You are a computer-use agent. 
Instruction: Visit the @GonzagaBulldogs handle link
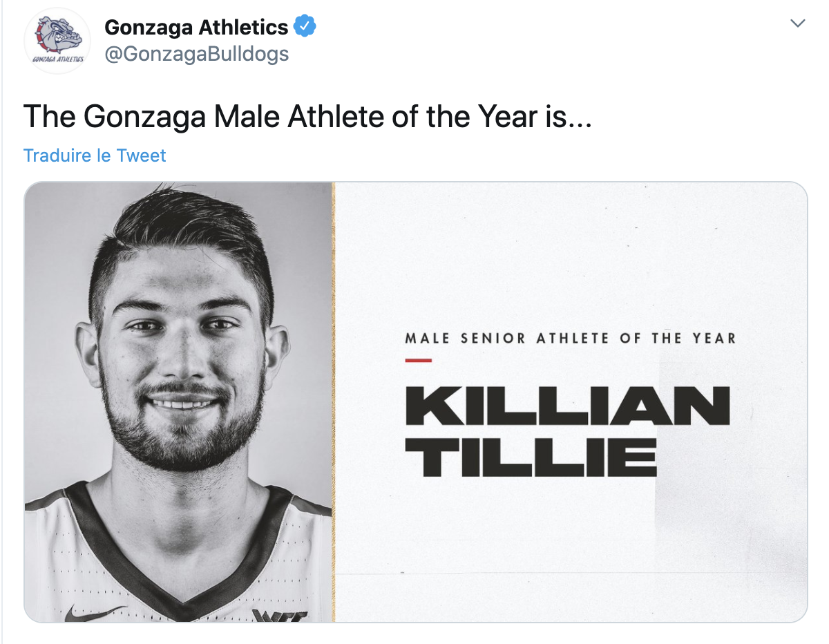pyautogui.click(x=196, y=55)
